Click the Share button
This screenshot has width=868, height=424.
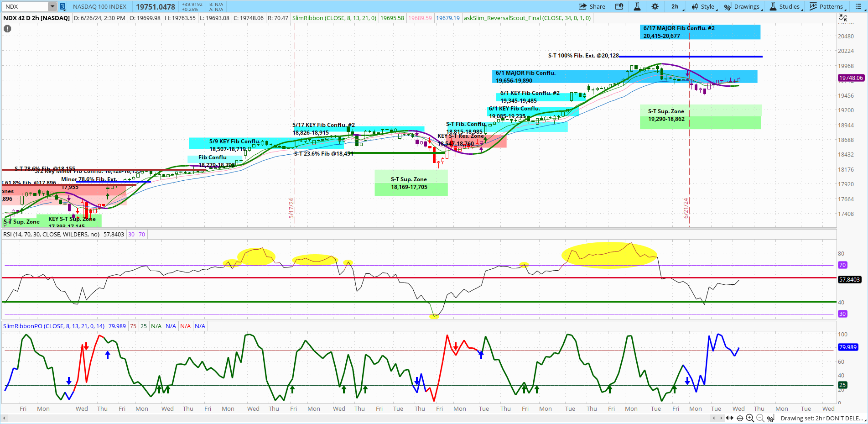tap(592, 6)
